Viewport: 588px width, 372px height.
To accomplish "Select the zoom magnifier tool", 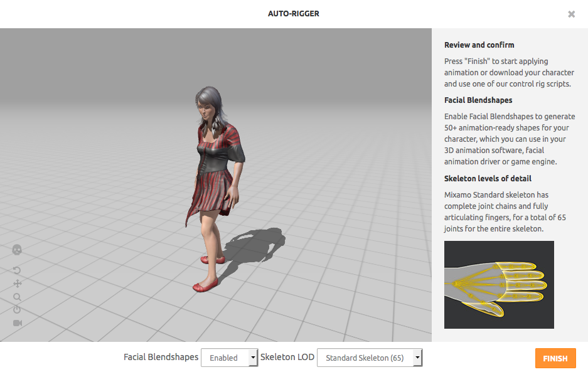I will [17, 297].
